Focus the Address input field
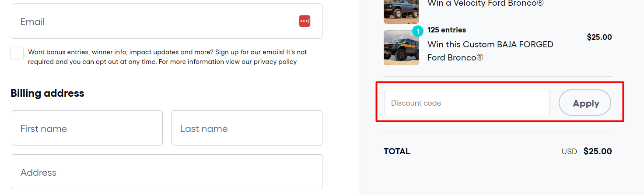The image size is (644, 195). click(x=167, y=172)
